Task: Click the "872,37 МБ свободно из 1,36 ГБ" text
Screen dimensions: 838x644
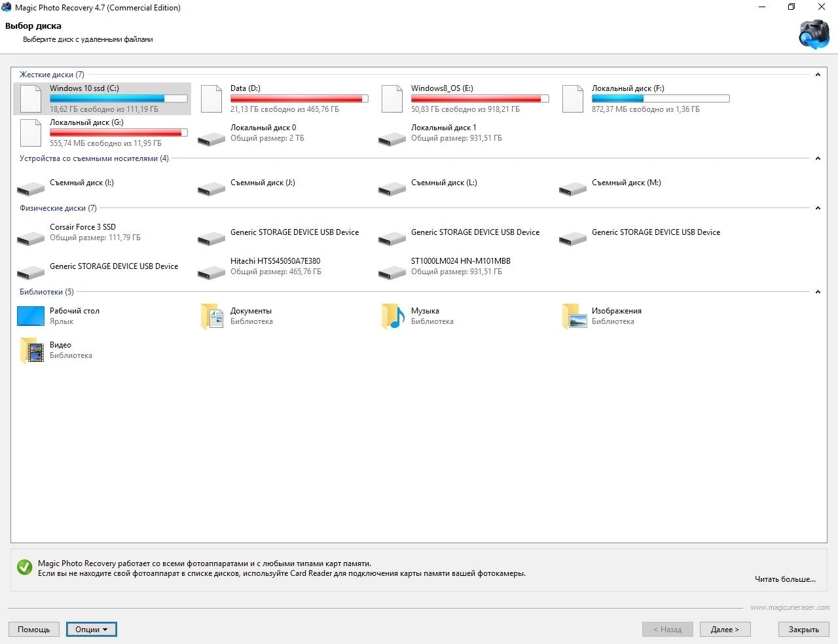Action: [x=646, y=109]
